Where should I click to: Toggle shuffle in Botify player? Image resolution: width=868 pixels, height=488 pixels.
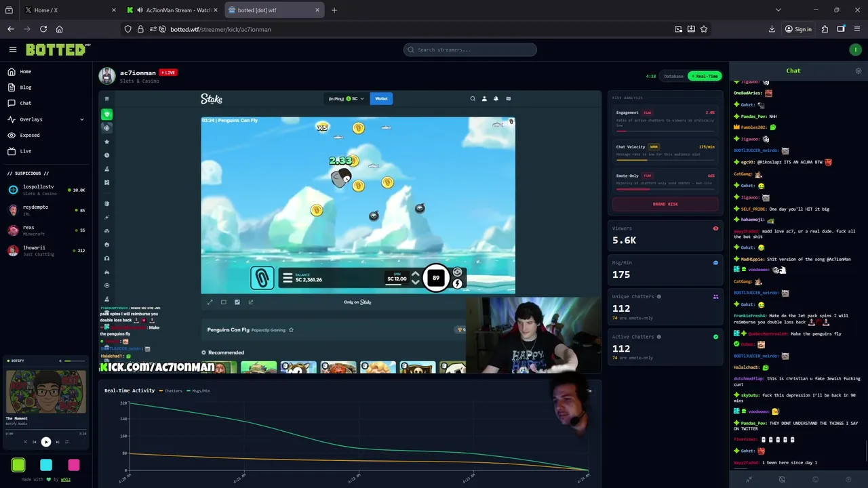[x=25, y=442]
